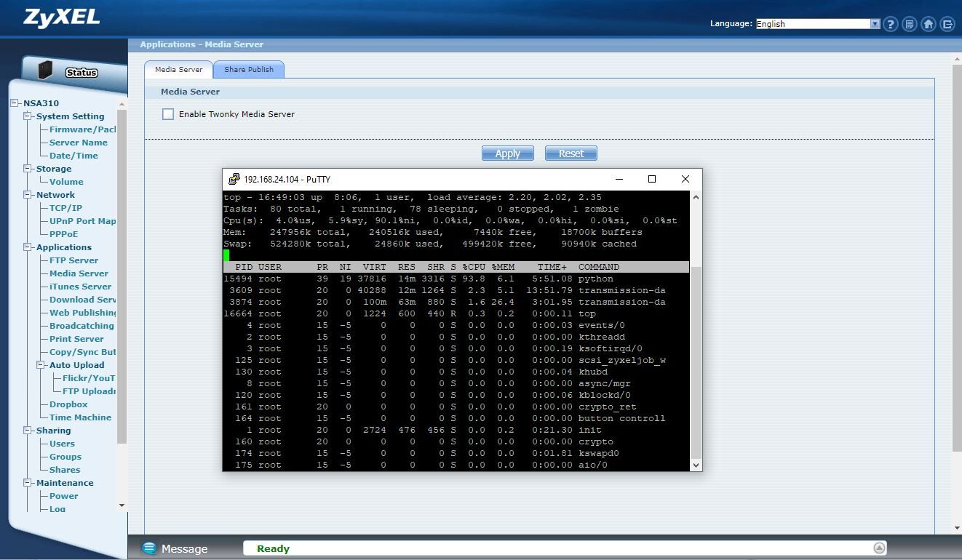The height and width of the screenshot is (560, 962).
Task: Open FTP Server application
Action: click(73, 260)
